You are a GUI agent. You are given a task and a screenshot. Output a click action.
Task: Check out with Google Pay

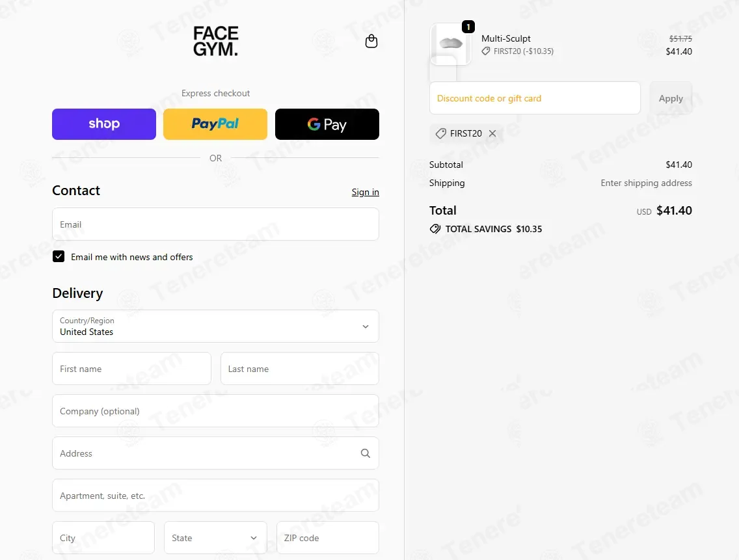pos(327,124)
